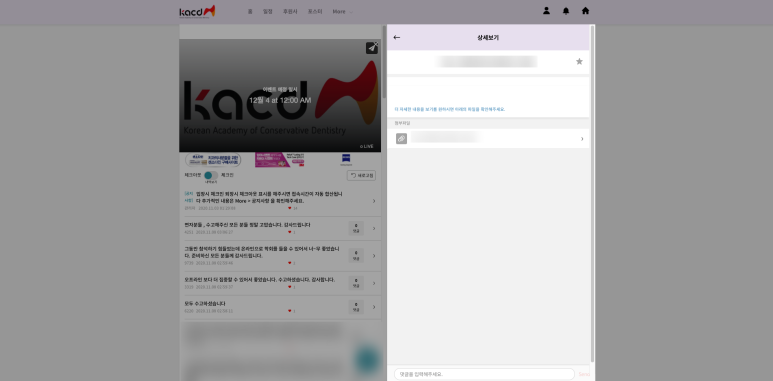Click the post starting with 오프라인 보다
Screen dimensions: 773x381
260,279
